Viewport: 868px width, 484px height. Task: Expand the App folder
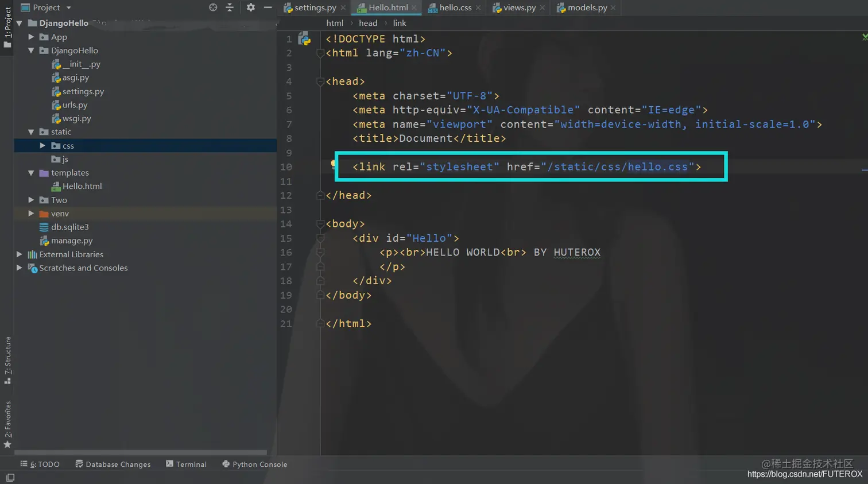(x=32, y=37)
